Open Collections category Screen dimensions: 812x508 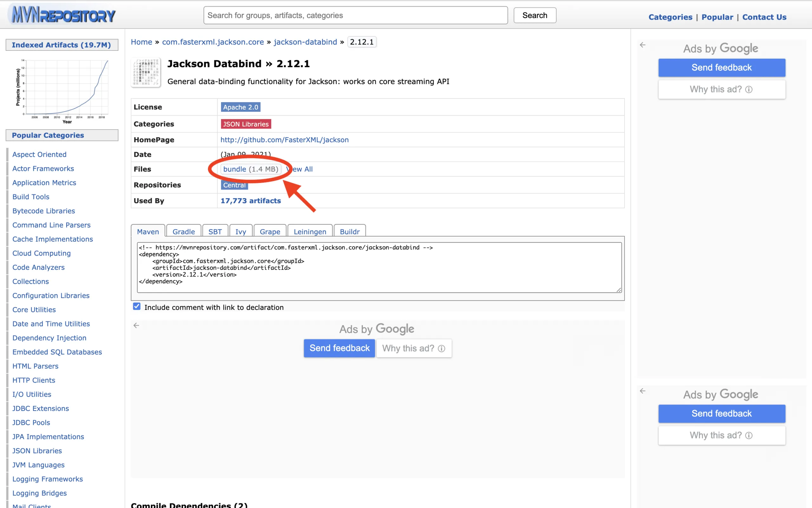click(30, 282)
